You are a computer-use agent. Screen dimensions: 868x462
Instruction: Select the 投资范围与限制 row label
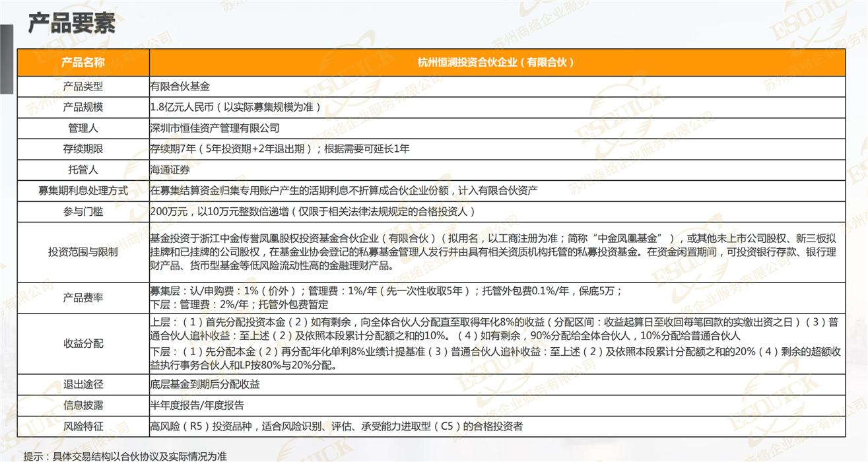[x=83, y=252]
